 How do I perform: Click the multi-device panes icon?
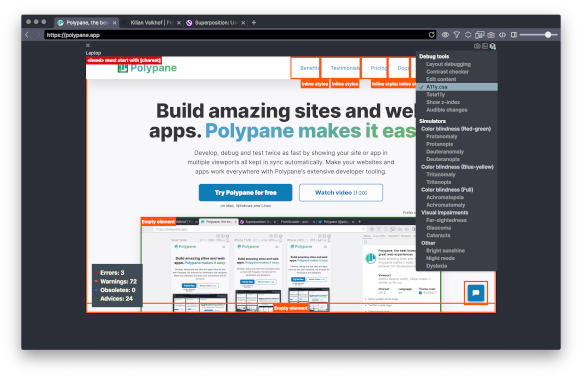[480, 35]
